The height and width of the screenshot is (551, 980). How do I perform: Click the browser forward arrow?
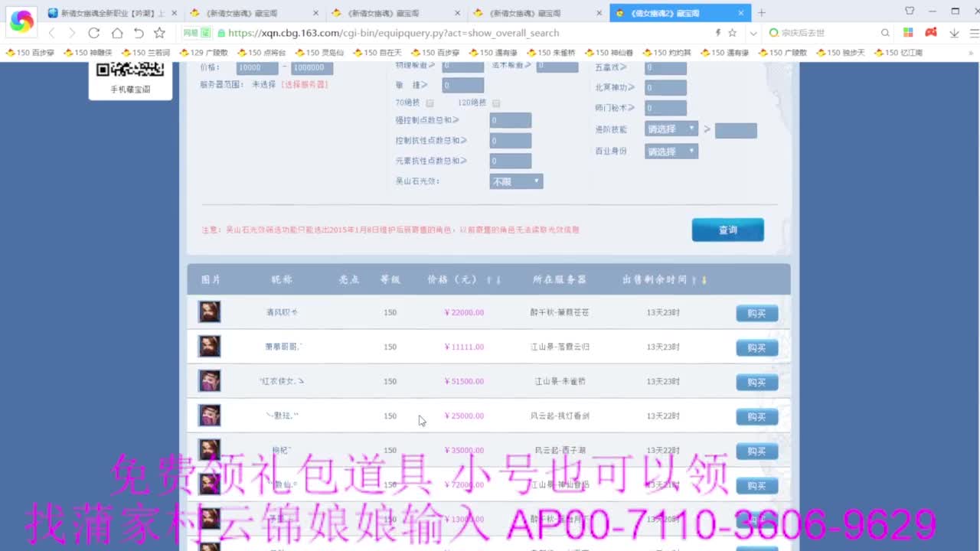pyautogui.click(x=72, y=33)
